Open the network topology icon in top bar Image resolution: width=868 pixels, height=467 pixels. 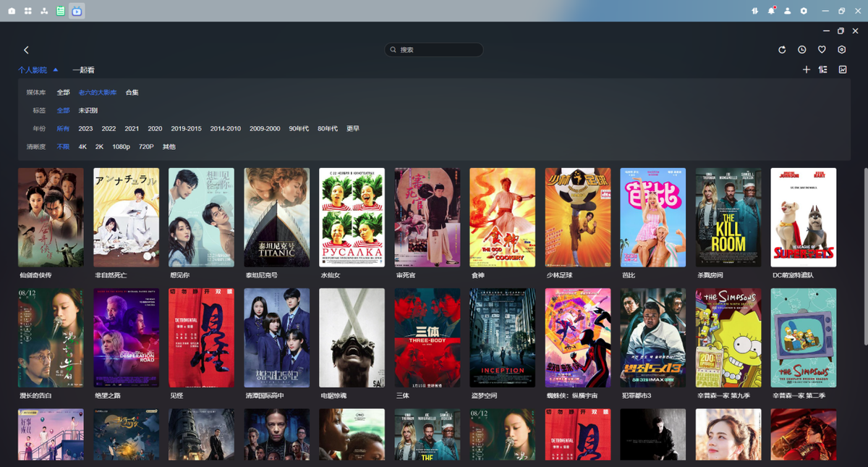pyautogui.click(x=44, y=11)
